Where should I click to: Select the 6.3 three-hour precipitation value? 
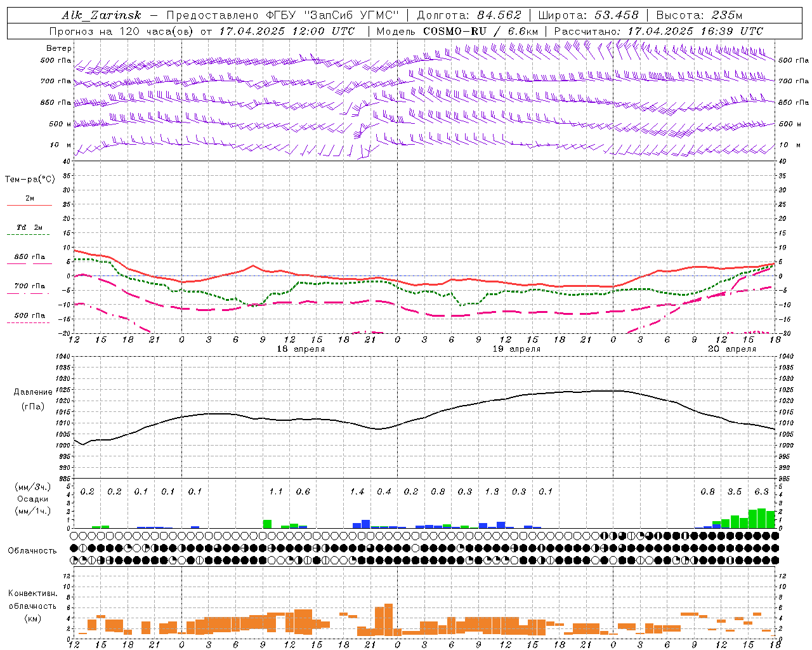point(762,492)
